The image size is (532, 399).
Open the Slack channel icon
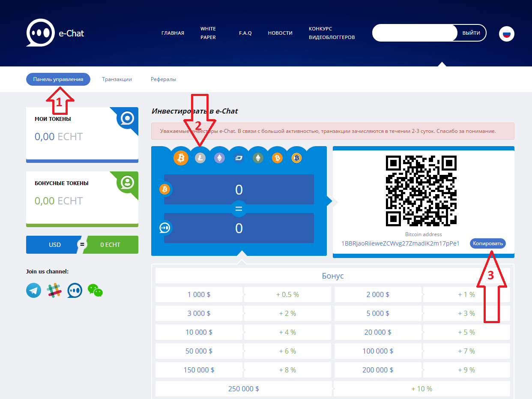[x=54, y=290]
